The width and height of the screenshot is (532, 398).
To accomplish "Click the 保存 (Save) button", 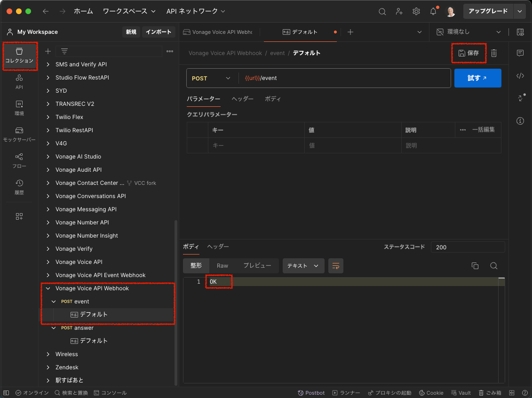I will [x=468, y=53].
